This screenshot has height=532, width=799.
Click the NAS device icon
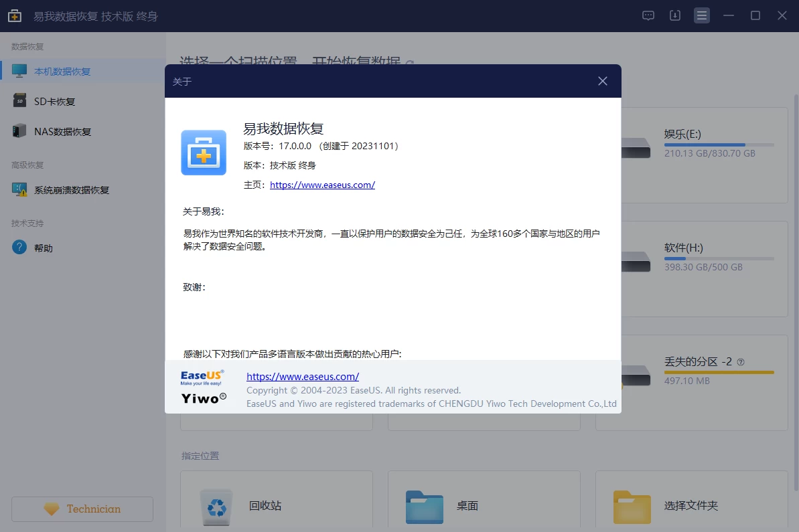[x=19, y=131]
